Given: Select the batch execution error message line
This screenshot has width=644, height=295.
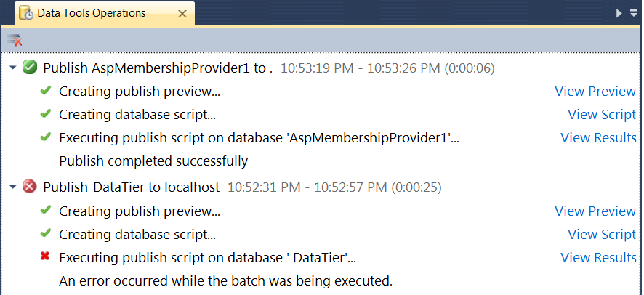Looking at the screenshot, I should pos(225,281).
